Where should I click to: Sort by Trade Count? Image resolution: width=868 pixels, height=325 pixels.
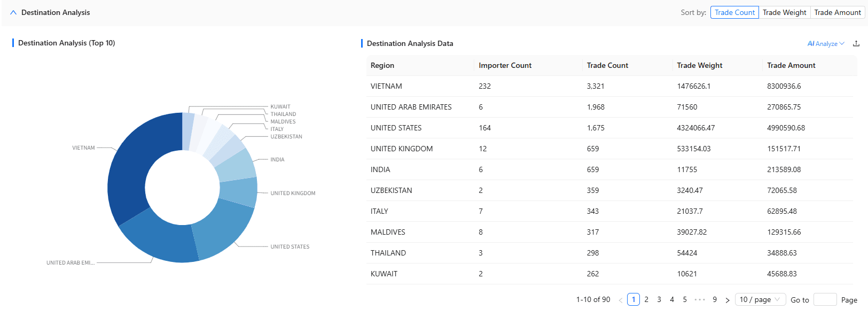pyautogui.click(x=734, y=12)
